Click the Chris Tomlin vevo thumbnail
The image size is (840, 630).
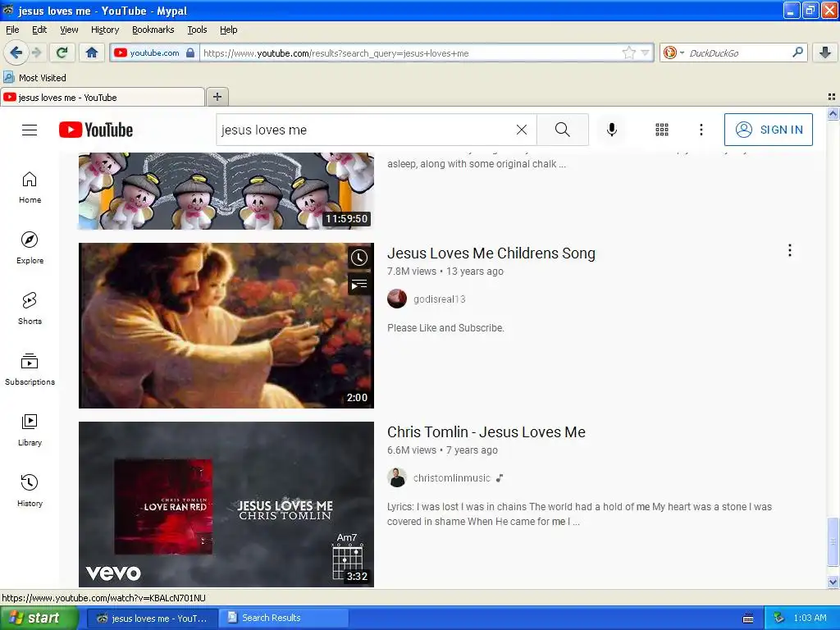coord(226,504)
